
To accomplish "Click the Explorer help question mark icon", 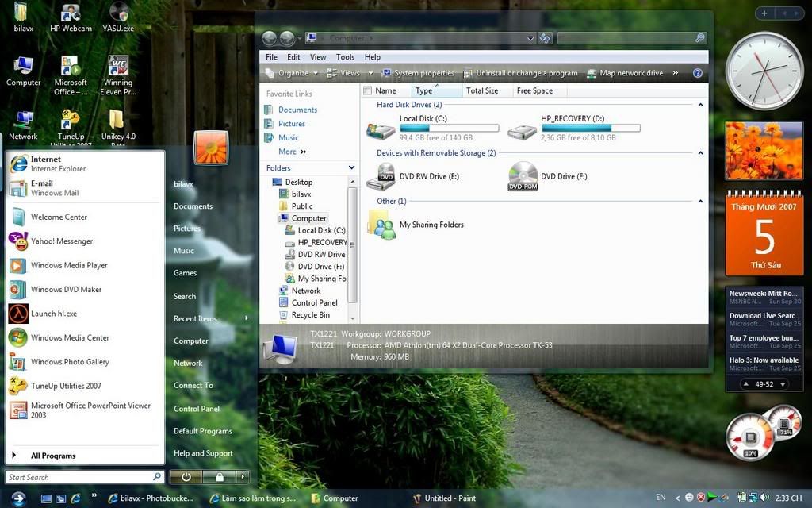I will [698, 73].
